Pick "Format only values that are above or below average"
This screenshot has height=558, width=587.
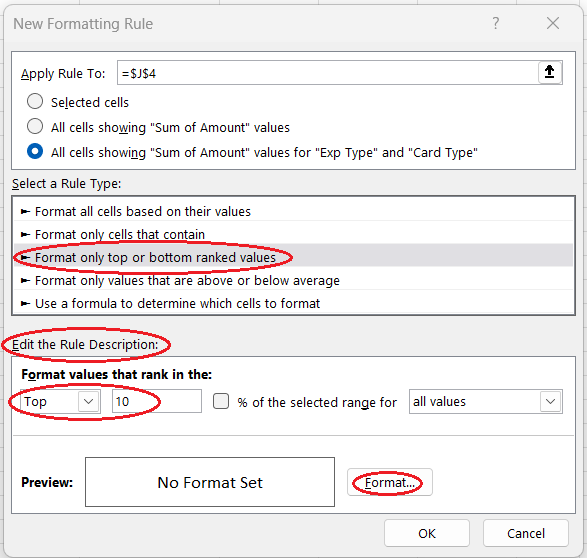(293, 280)
